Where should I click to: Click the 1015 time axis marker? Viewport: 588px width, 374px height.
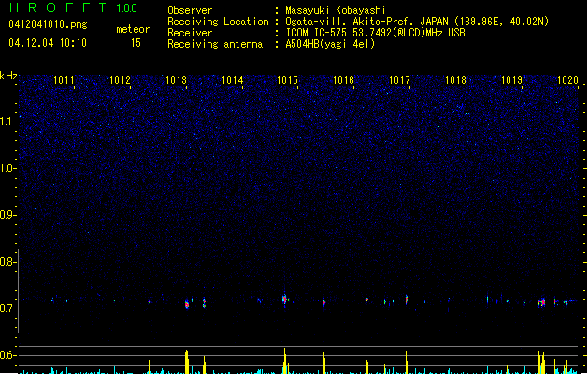[287, 79]
